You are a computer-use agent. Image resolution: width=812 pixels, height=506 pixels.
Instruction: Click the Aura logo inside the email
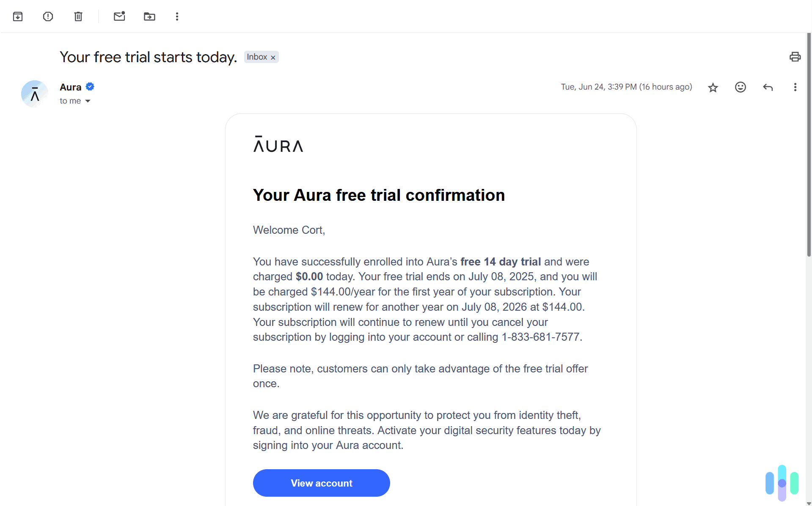(x=278, y=145)
